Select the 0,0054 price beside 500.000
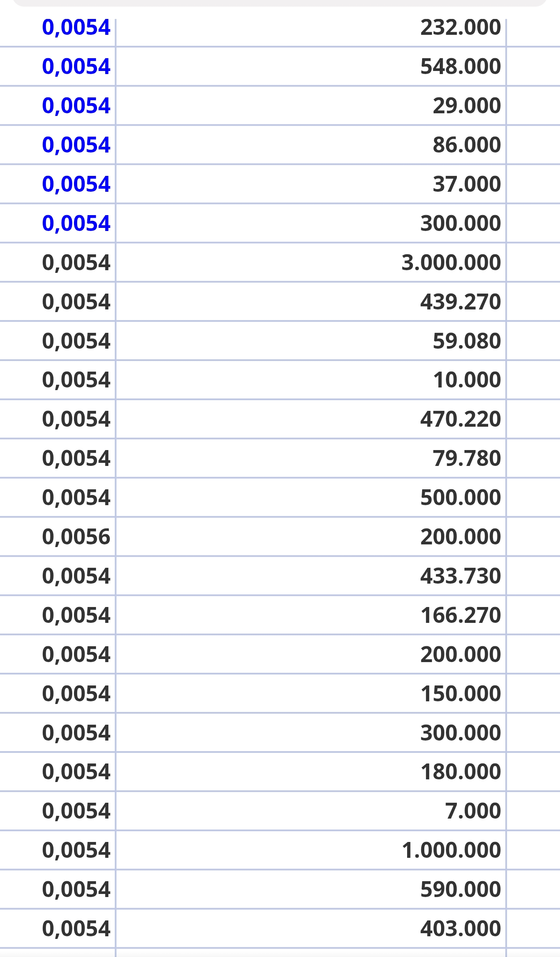Screen dimensions: 560x957 click(76, 498)
